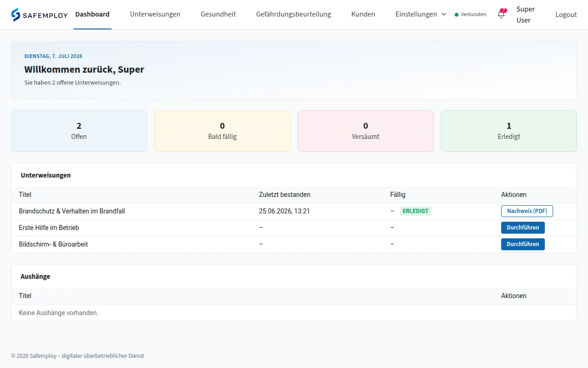Click the Willkommen zurück, Super heading
The width and height of the screenshot is (588, 368).
[85, 69]
